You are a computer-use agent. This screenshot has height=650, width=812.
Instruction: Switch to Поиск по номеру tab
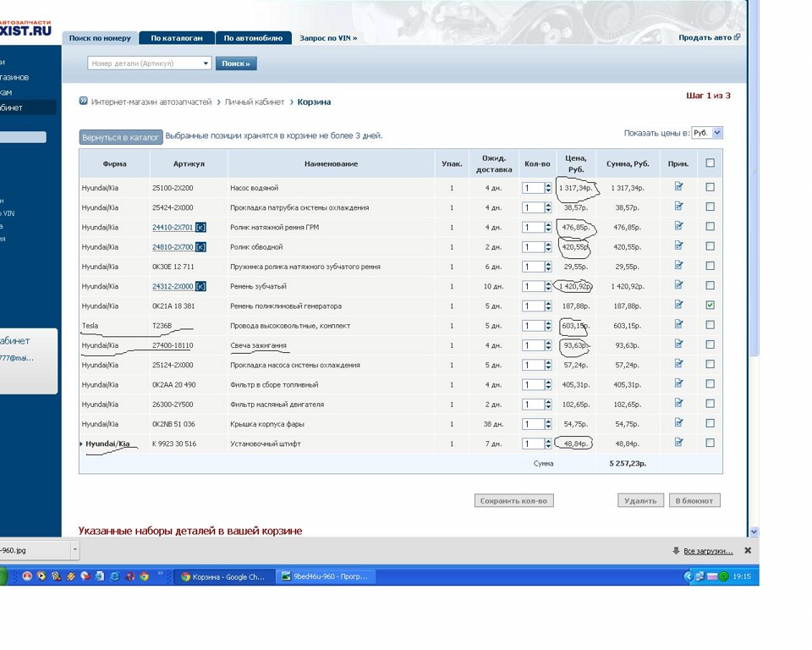click(x=100, y=38)
